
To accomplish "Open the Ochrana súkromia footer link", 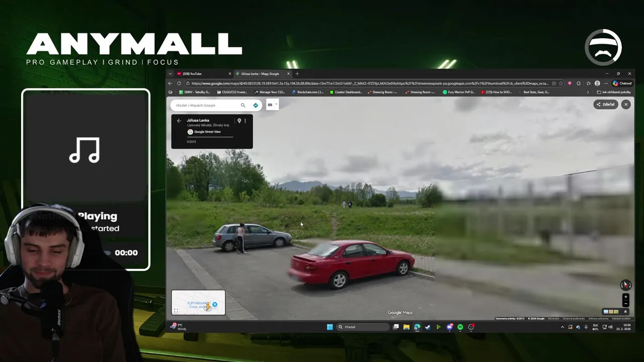I will coord(598,319).
